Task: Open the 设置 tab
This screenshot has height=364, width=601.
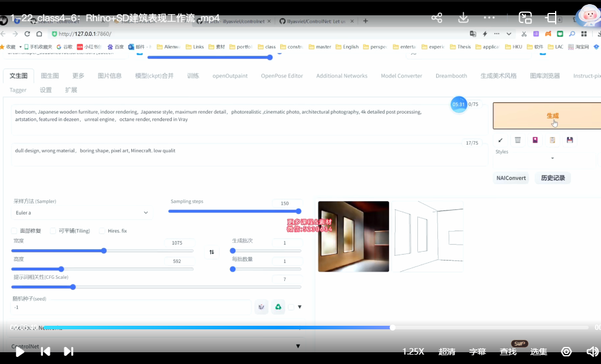Action: (x=45, y=90)
